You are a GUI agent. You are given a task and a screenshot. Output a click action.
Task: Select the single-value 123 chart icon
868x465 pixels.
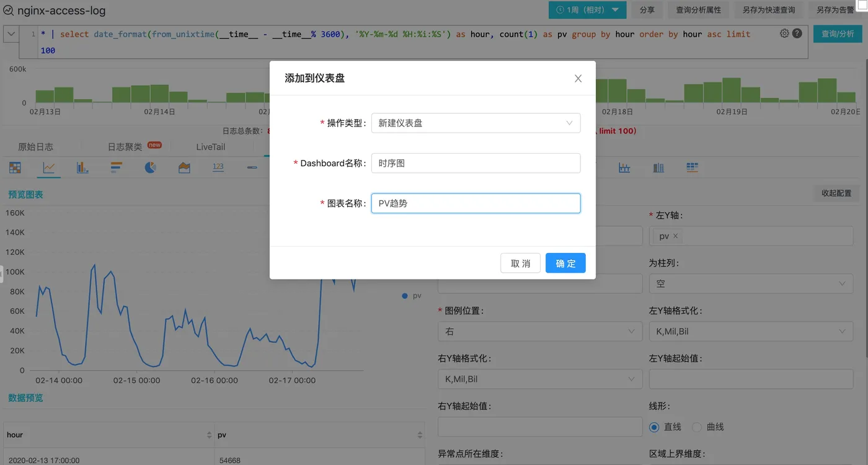point(218,167)
